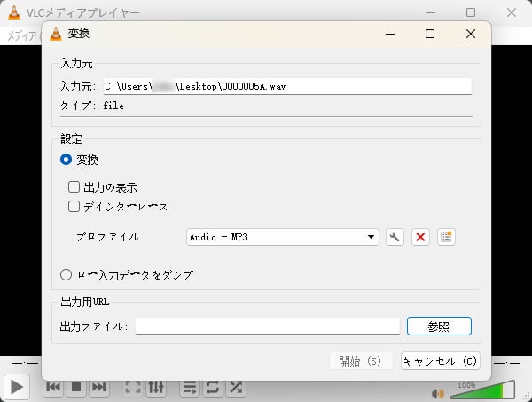Click キャンセル (C) button
Screen dimensions: 532x402
[x=441, y=360]
